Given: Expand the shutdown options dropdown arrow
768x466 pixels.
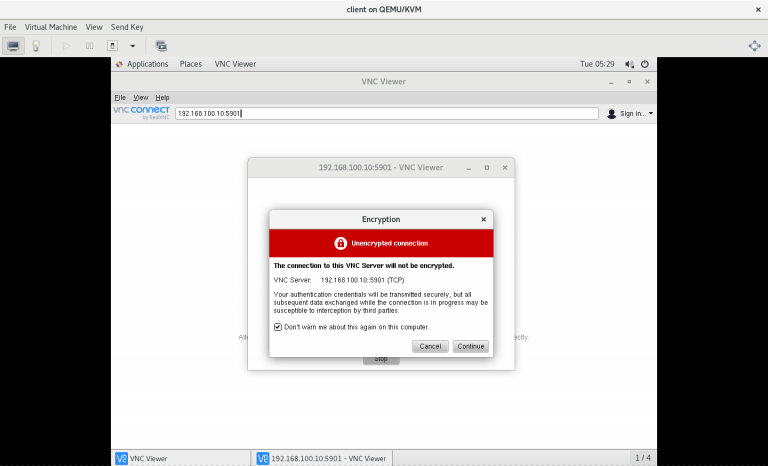Looking at the screenshot, I should click(132, 46).
